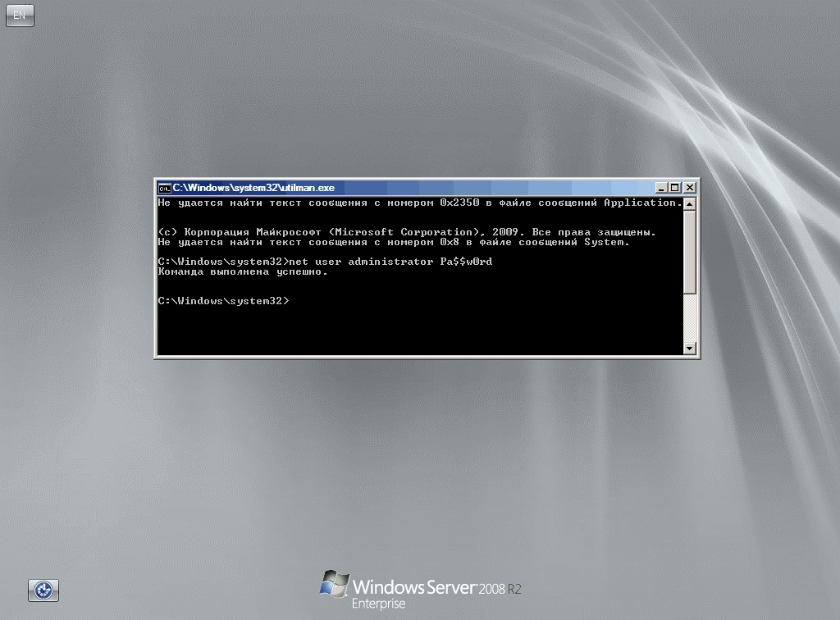This screenshot has height=620, width=840.
Task: Click the bottom empty C:\Windows\system32> prompt
Action: click(223, 301)
